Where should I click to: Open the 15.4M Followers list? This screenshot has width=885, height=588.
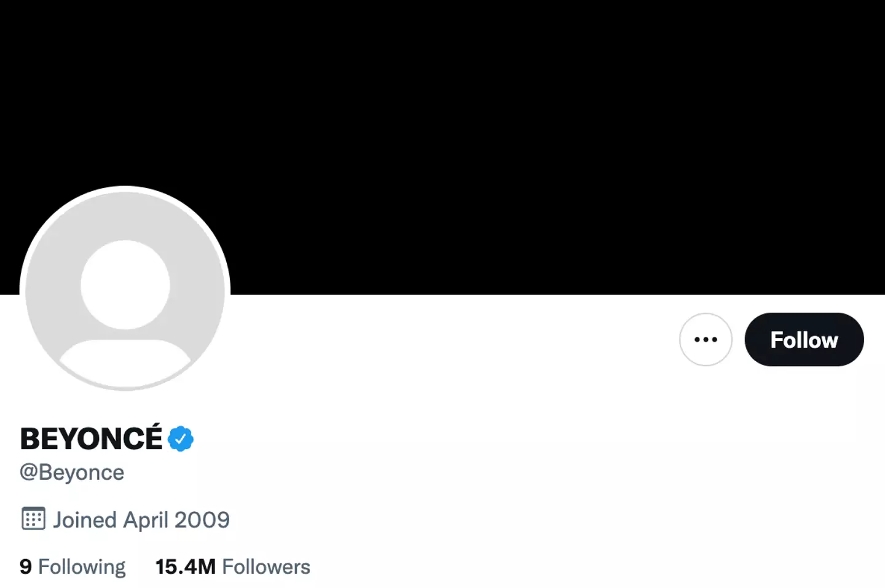tap(232, 566)
